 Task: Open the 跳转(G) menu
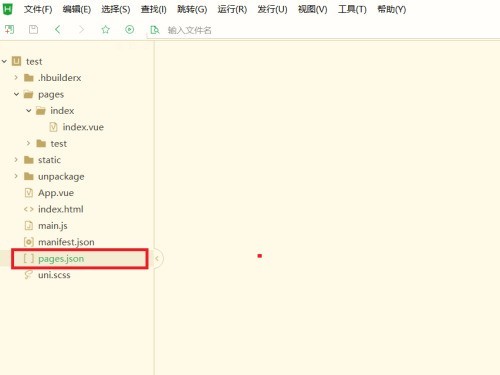tap(192, 9)
